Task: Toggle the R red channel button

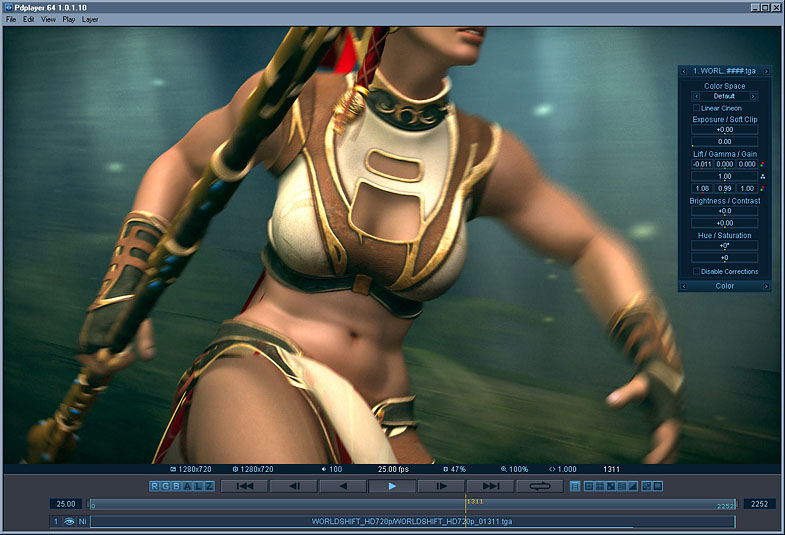Action: [156, 486]
